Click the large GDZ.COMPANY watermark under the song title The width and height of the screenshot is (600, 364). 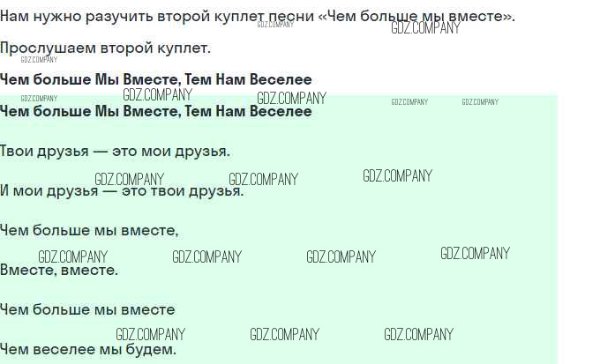pyautogui.click(x=425, y=28)
